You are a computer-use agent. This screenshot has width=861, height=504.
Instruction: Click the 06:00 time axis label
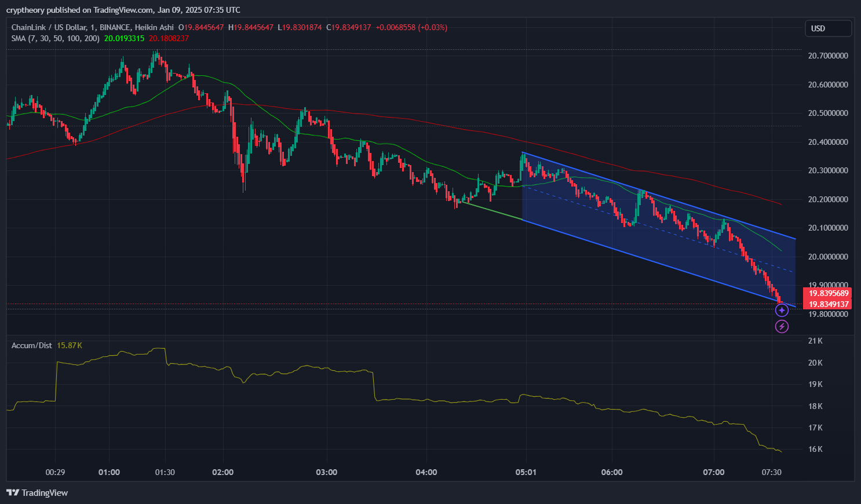point(612,472)
